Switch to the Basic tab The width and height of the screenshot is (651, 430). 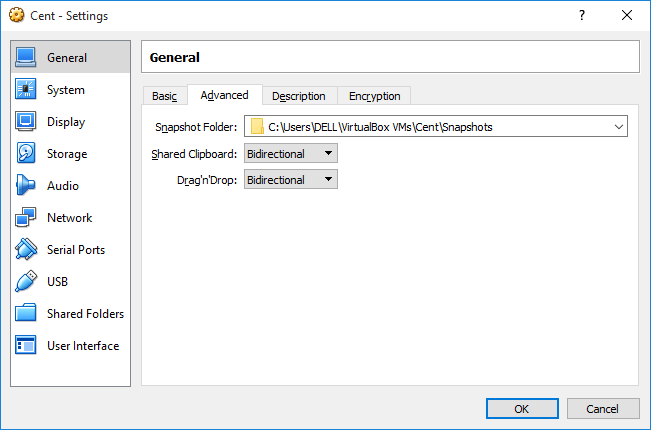click(x=164, y=96)
